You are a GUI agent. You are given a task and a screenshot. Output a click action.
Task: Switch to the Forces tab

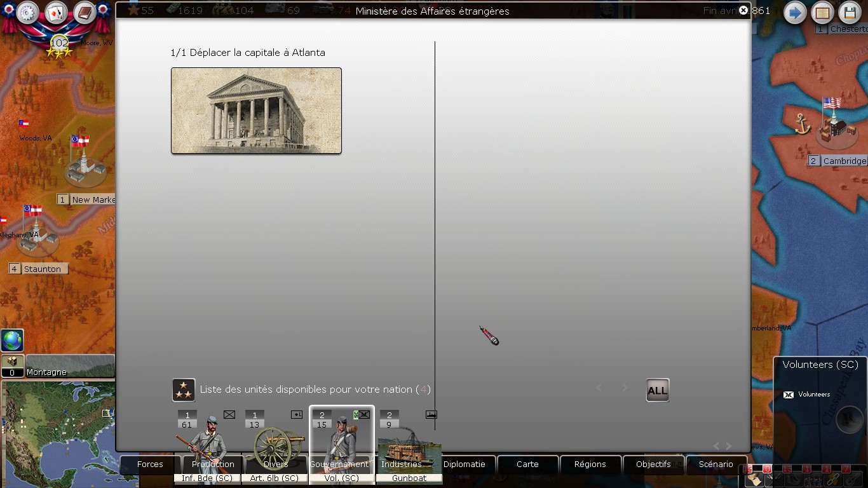(x=150, y=464)
